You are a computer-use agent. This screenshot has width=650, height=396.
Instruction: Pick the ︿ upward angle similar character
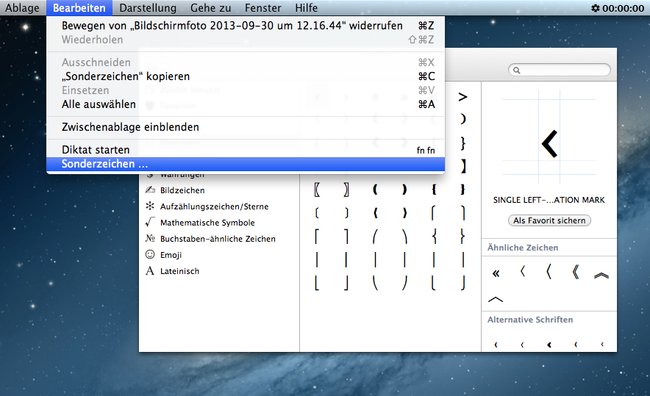496,299
